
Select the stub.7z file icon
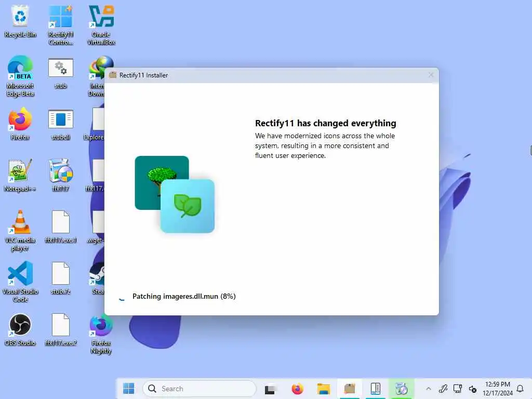60,278
